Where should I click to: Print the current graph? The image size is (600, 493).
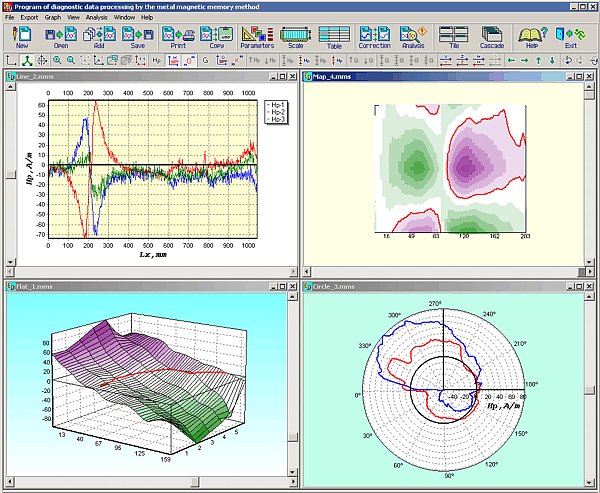178,38
